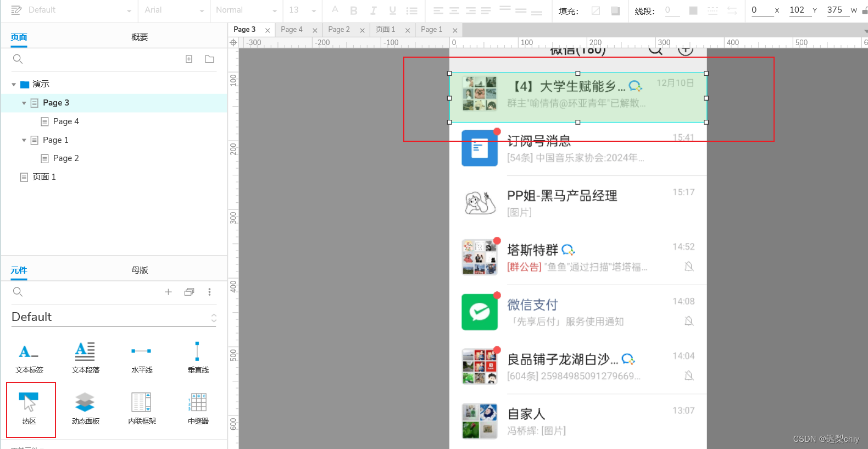Select the 中继器 repeater widget

pos(198,408)
